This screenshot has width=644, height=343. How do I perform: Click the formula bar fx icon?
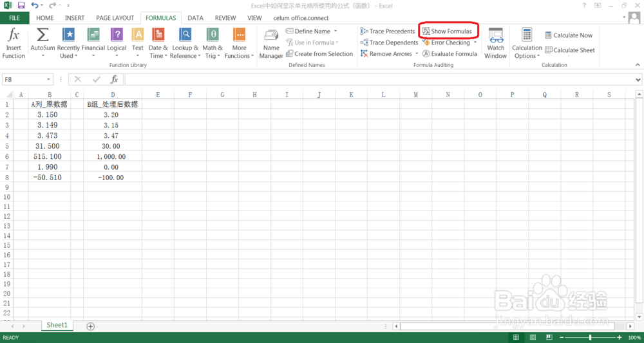(115, 79)
